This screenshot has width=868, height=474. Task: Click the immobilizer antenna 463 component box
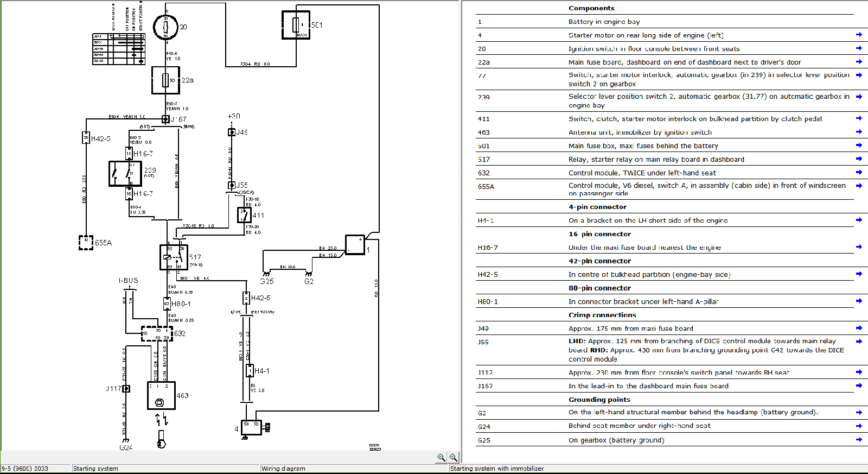pyautogui.click(x=161, y=396)
